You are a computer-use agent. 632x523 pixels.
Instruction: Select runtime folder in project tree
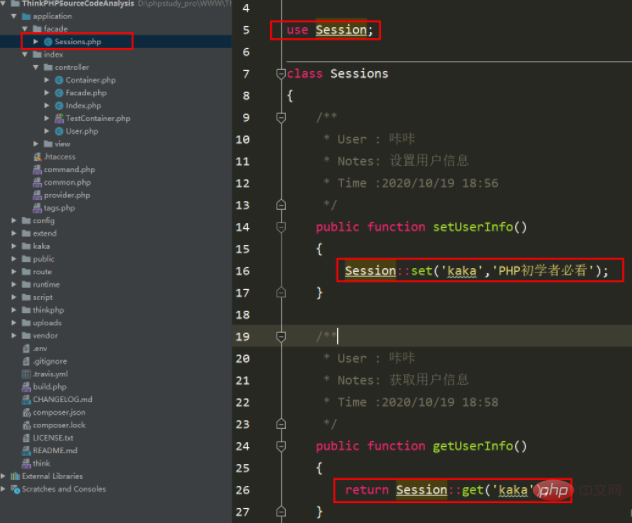pos(46,284)
